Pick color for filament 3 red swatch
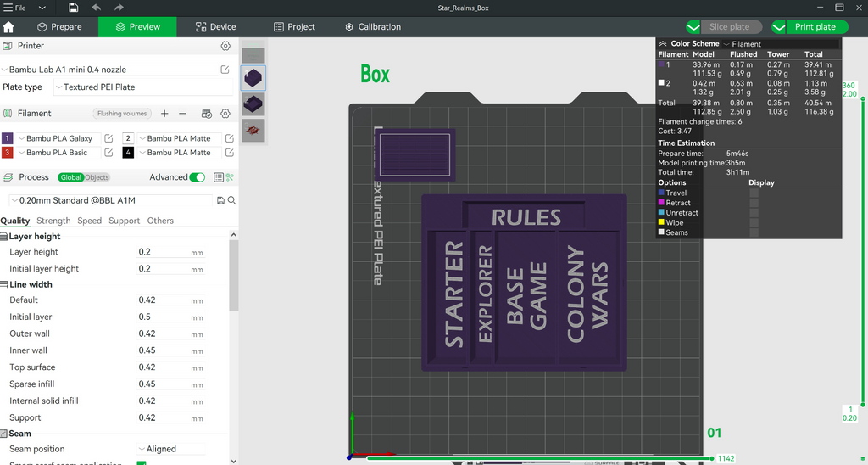The height and width of the screenshot is (465, 868). click(x=8, y=153)
